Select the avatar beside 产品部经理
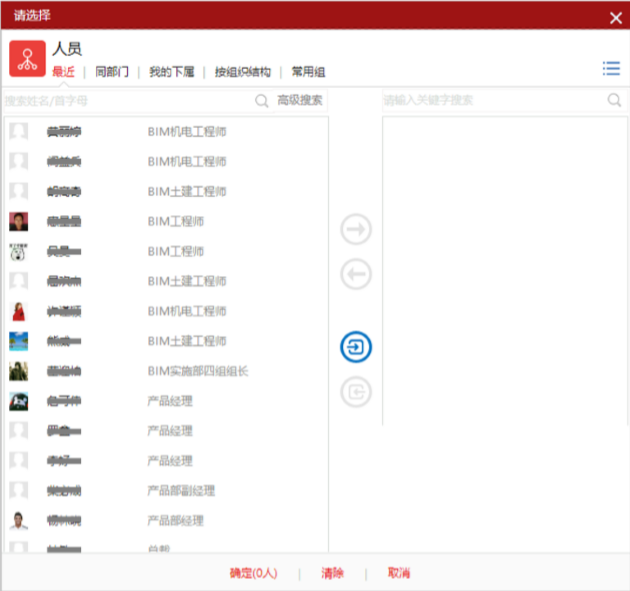Image resolution: width=630 pixels, height=591 pixels. click(x=18, y=521)
